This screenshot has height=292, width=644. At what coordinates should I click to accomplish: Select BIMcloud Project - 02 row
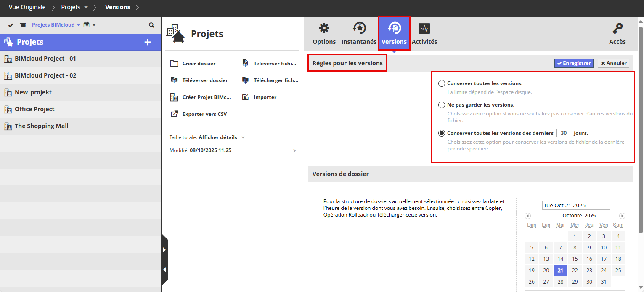click(x=80, y=76)
